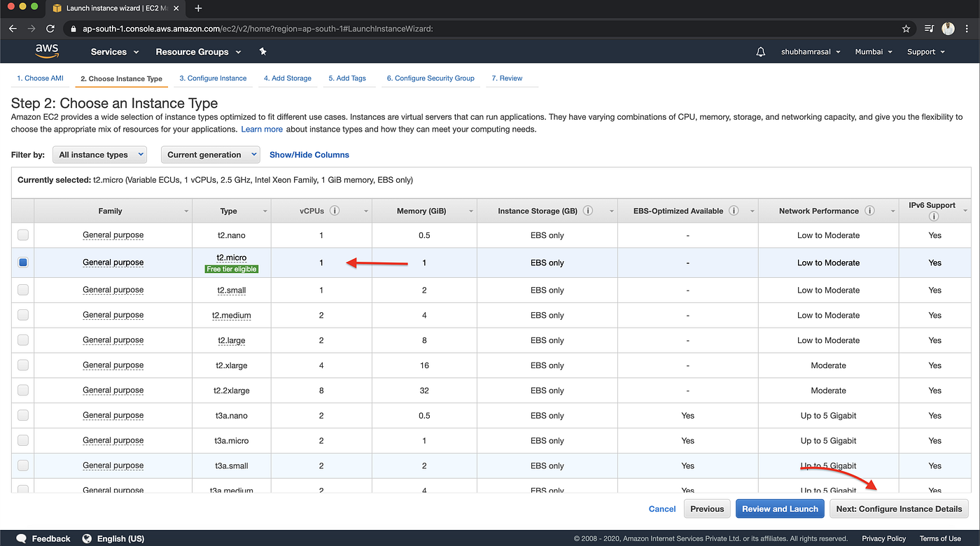
Task: Open the browser media controls icon
Action: (929, 29)
